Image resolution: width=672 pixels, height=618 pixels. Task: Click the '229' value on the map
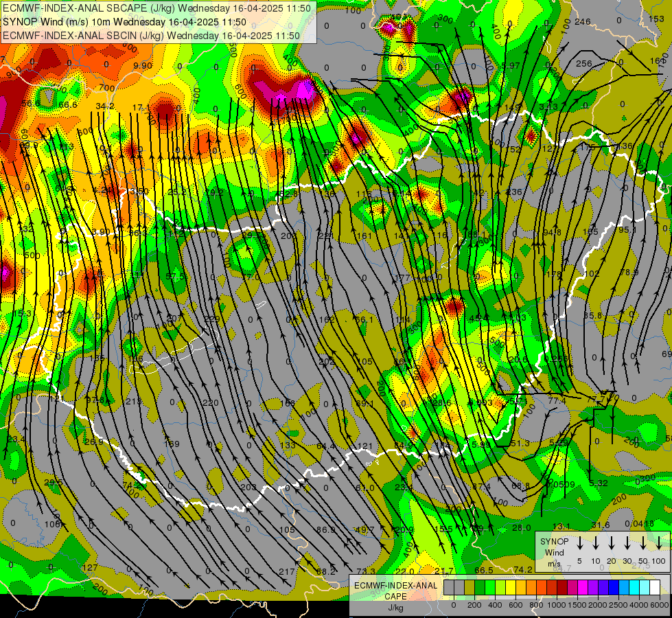pos(212,319)
